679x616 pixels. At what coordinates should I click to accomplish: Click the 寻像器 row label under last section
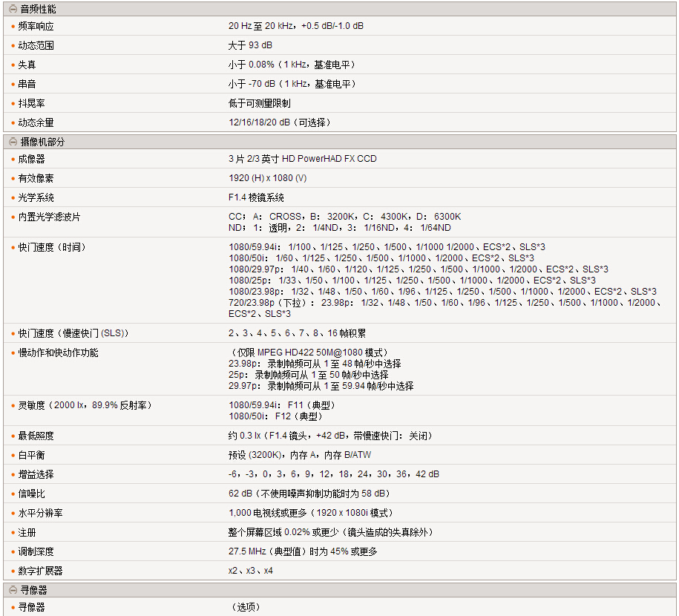[31, 607]
